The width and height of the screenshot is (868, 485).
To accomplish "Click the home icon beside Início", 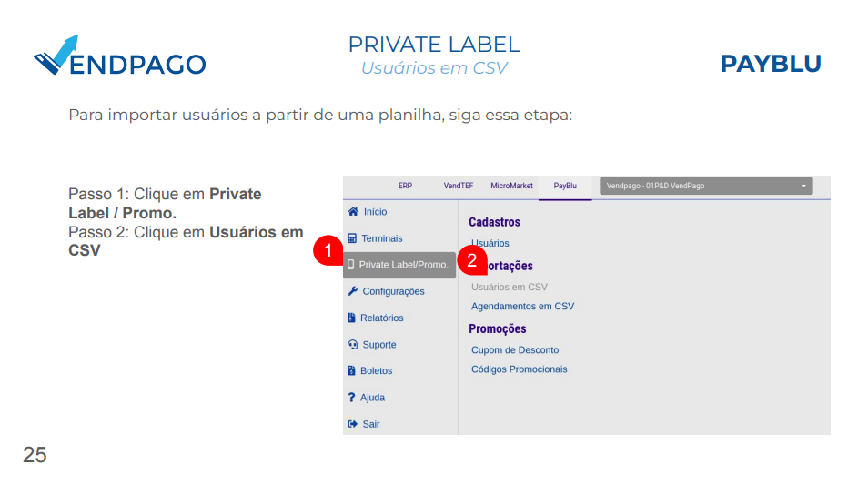I will (353, 211).
